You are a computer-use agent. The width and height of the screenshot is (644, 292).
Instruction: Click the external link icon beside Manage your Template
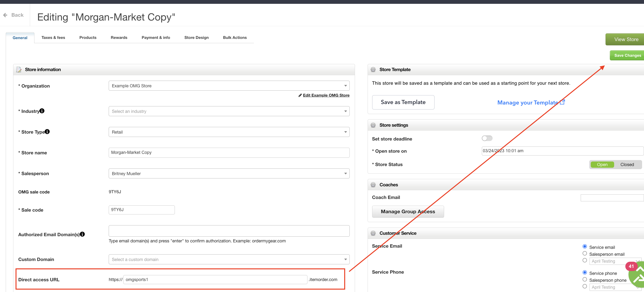(x=563, y=102)
